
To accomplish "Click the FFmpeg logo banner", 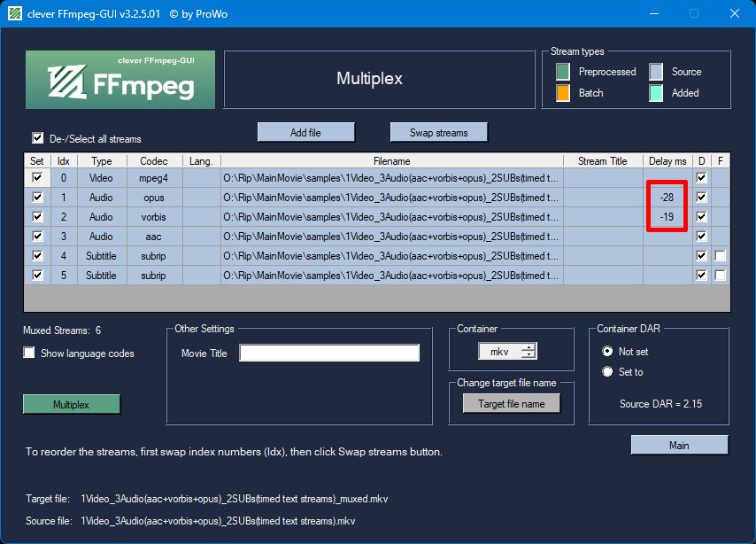I will pyautogui.click(x=120, y=80).
